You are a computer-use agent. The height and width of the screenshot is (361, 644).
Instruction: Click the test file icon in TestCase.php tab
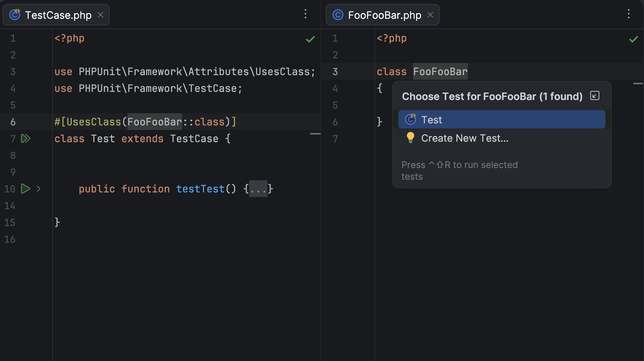click(14, 15)
